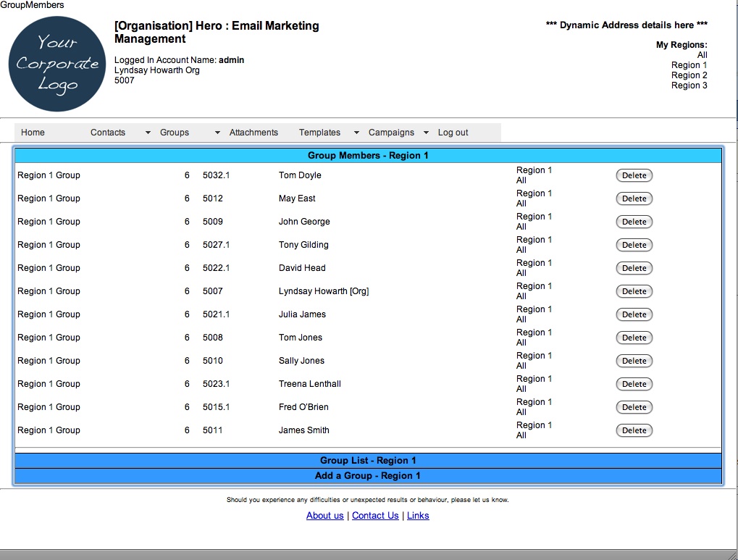Open the Attachments menu item
Viewport: 738px width, 560px height.
(253, 133)
